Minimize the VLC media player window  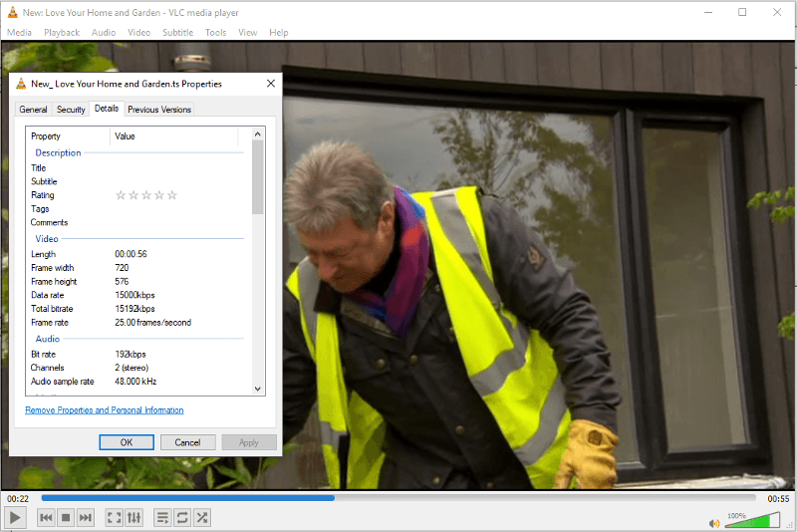[x=708, y=12]
